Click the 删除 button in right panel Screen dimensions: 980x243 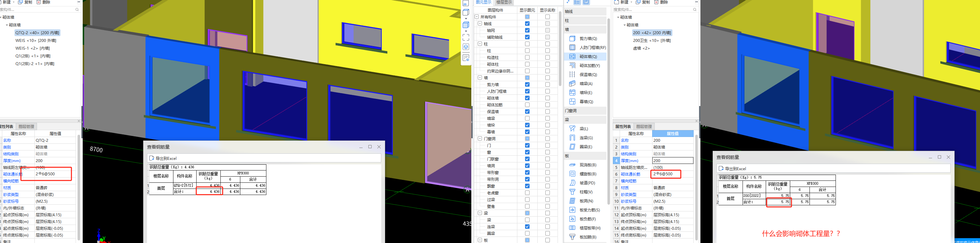click(x=661, y=2)
